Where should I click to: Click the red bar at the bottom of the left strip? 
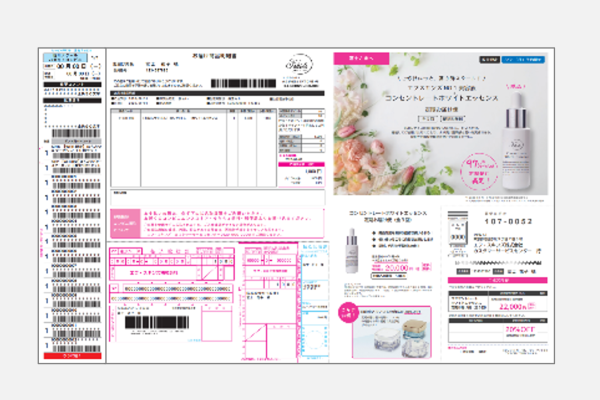[72, 356]
